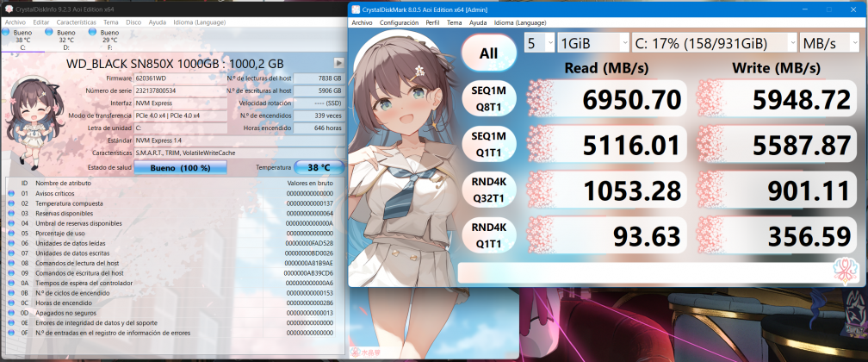868x362 pixels.
Task: Open Tema menu in CrystalDiskInfo
Action: [111, 22]
